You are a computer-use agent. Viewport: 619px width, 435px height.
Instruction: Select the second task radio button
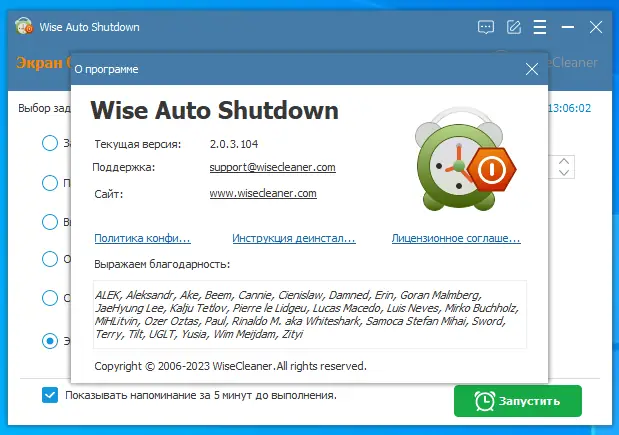(x=50, y=183)
